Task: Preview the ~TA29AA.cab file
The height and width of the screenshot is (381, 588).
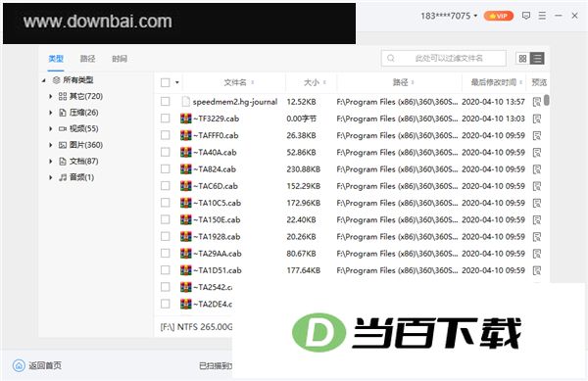Action: [x=537, y=254]
